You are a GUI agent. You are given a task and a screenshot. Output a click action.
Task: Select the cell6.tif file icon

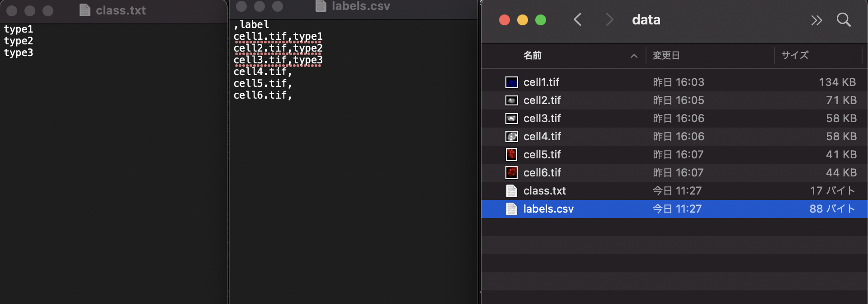[x=511, y=173]
